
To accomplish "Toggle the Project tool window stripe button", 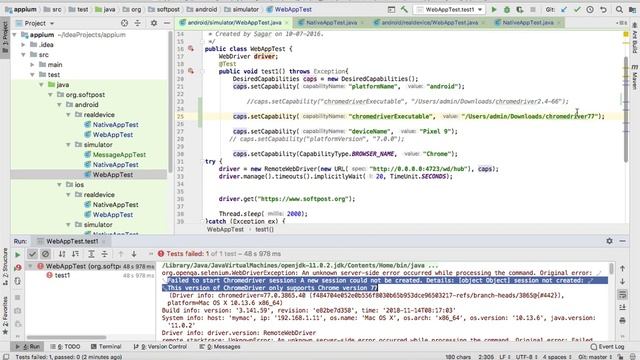I will [x=5, y=37].
